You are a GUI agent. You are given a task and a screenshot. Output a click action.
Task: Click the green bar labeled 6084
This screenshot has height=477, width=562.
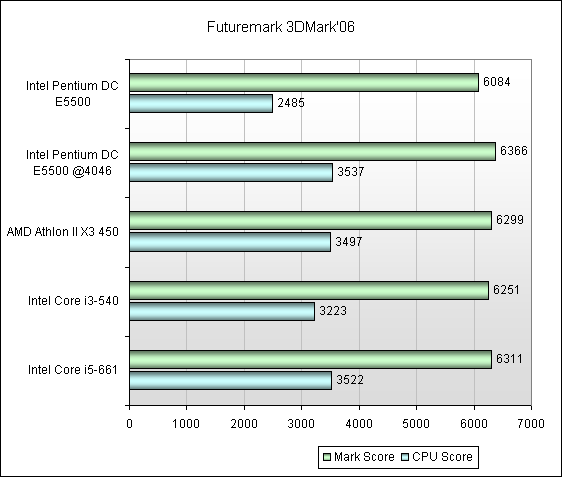(x=304, y=82)
